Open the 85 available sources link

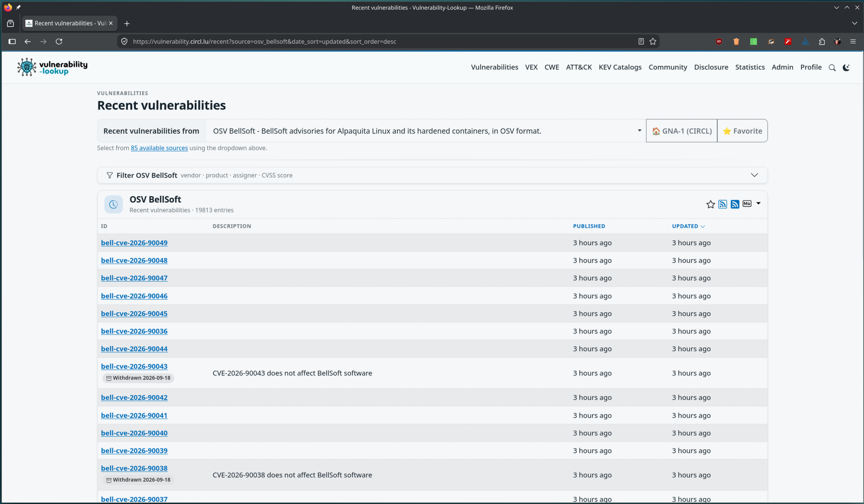(159, 148)
